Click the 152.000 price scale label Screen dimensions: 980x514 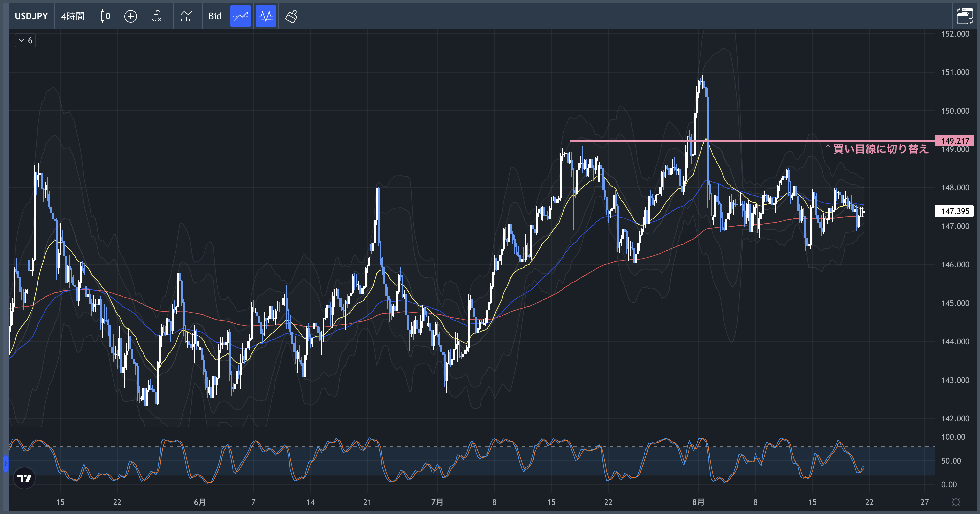click(x=955, y=34)
